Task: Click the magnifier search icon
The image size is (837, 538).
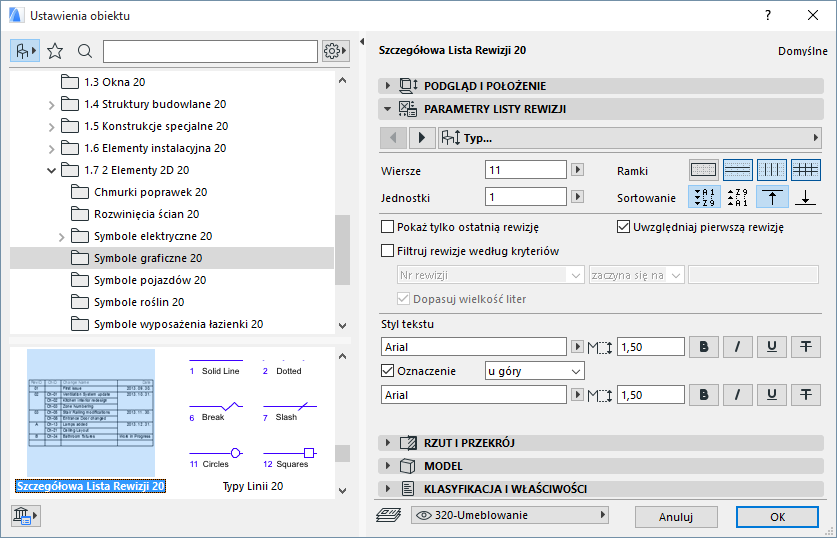Action: pyautogui.click(x=84, y=51)
